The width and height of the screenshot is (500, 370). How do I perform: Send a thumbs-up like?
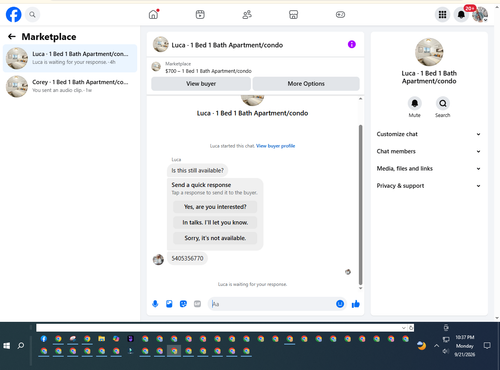tap(356, 304)
